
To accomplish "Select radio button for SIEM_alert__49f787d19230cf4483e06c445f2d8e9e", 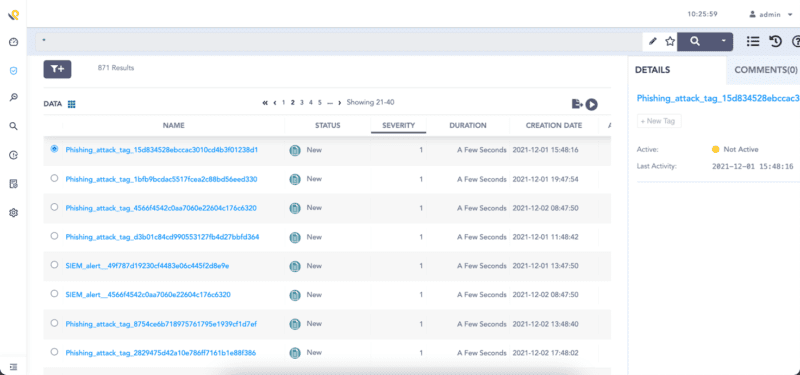I will [x=55, y=265].
